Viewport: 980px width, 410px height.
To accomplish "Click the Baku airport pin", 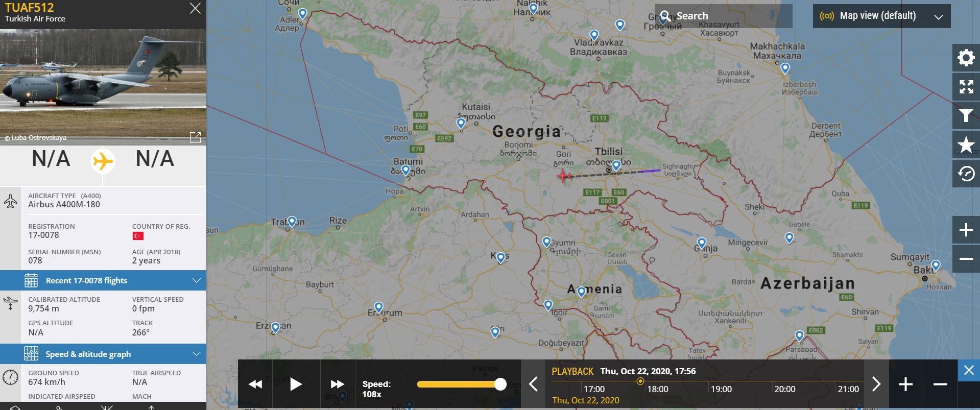I will pyautogui.click(x=936, y=266).
